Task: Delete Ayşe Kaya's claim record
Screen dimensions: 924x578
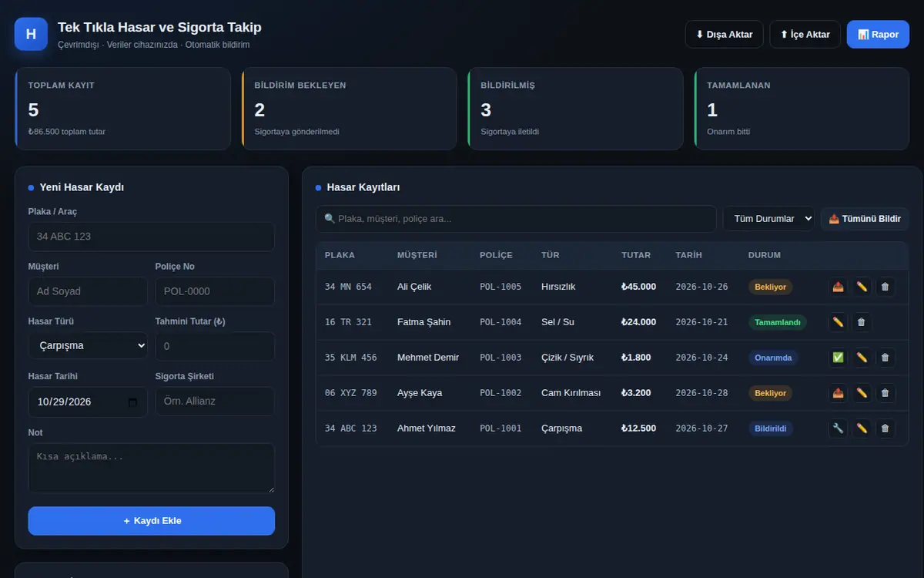Action: pos(885,393)
